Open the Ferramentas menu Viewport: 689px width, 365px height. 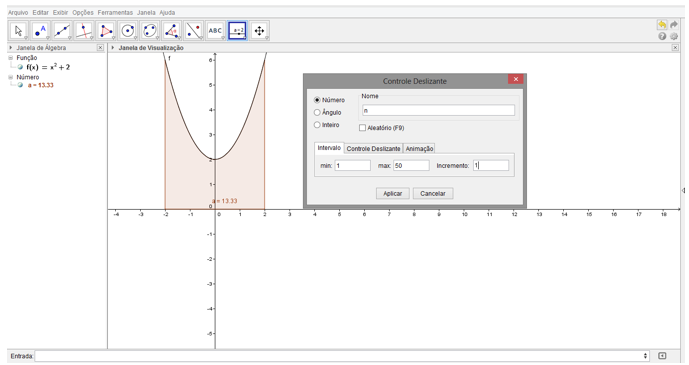[x=115, y=12]
